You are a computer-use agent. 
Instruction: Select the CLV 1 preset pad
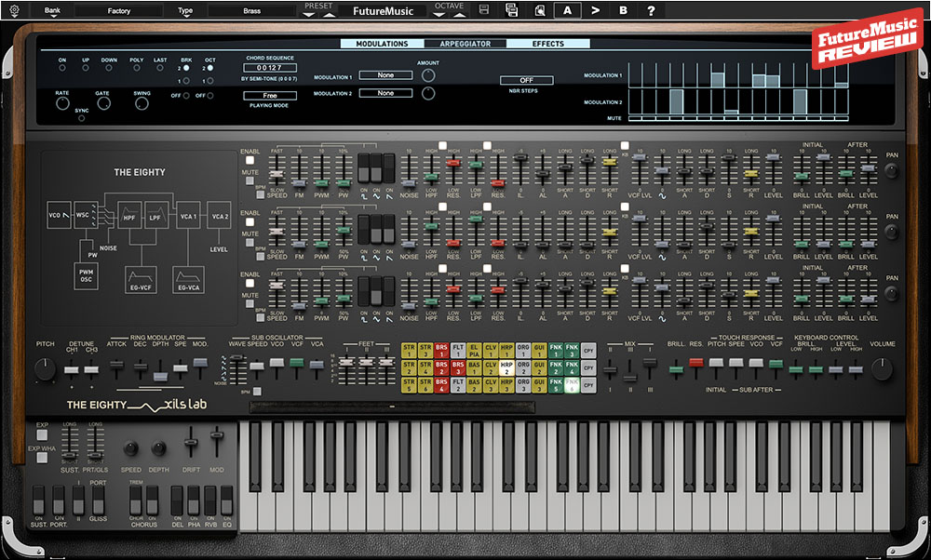pyautogui.click(x=491, y=351)
